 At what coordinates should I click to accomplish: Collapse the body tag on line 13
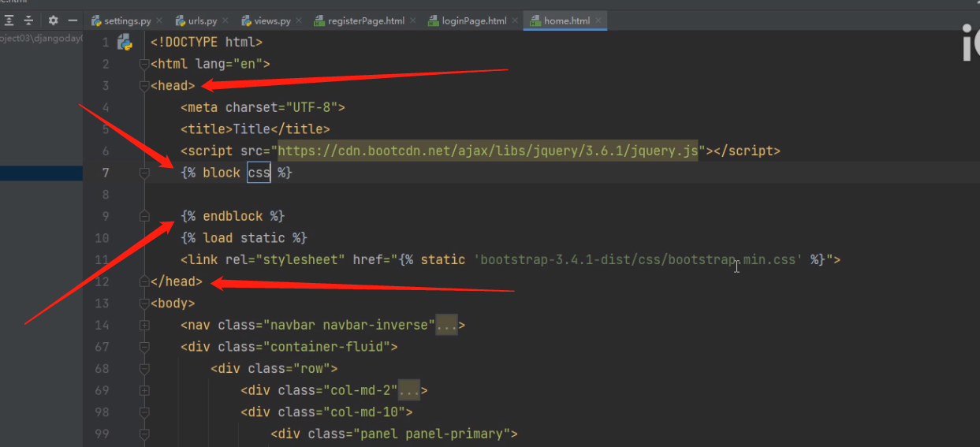144,303
